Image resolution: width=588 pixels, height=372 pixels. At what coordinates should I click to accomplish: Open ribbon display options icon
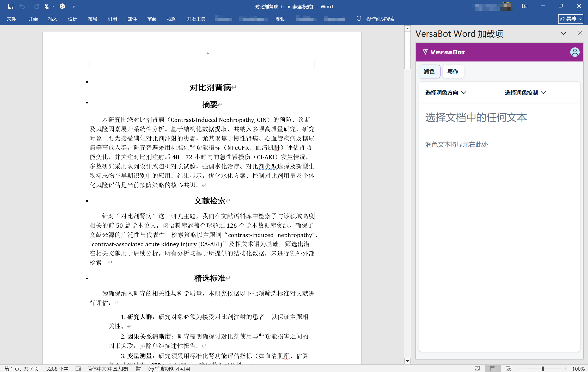tap(525, 6)
